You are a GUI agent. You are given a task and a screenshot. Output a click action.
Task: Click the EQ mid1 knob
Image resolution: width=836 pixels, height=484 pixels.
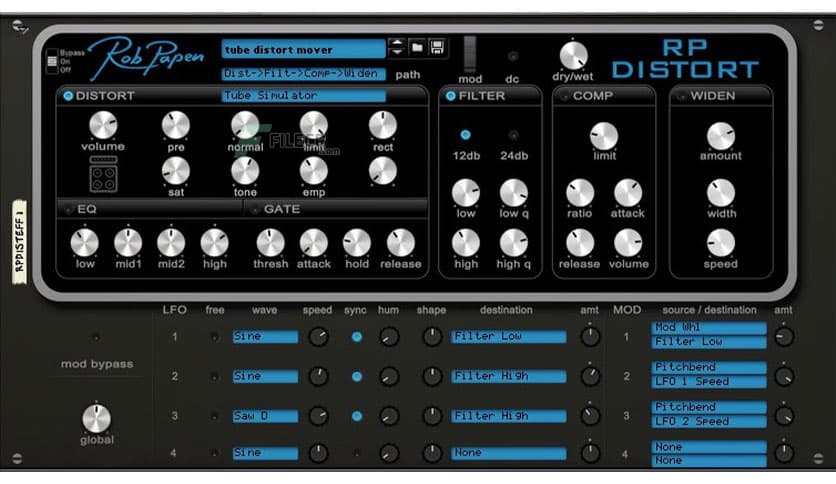click(x=128, y=243)
